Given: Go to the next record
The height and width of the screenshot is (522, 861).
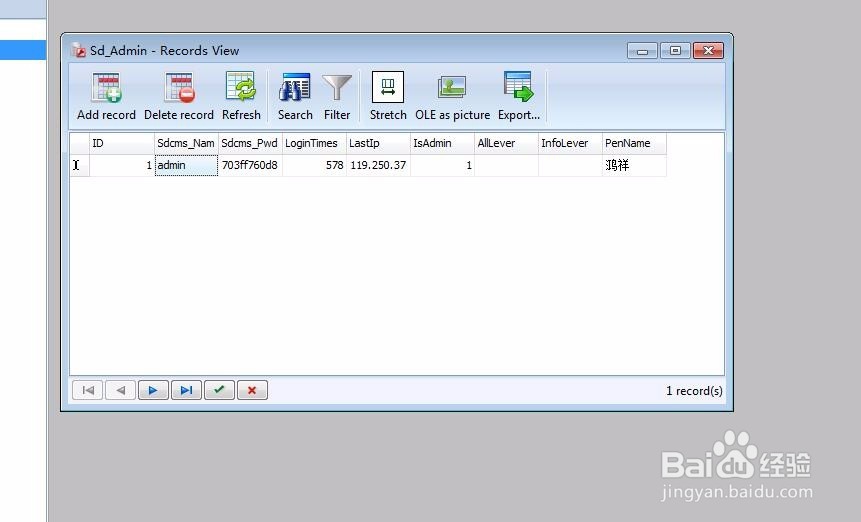Looking at the screenshot, I should pyautogui.click(x=153, y=390).
